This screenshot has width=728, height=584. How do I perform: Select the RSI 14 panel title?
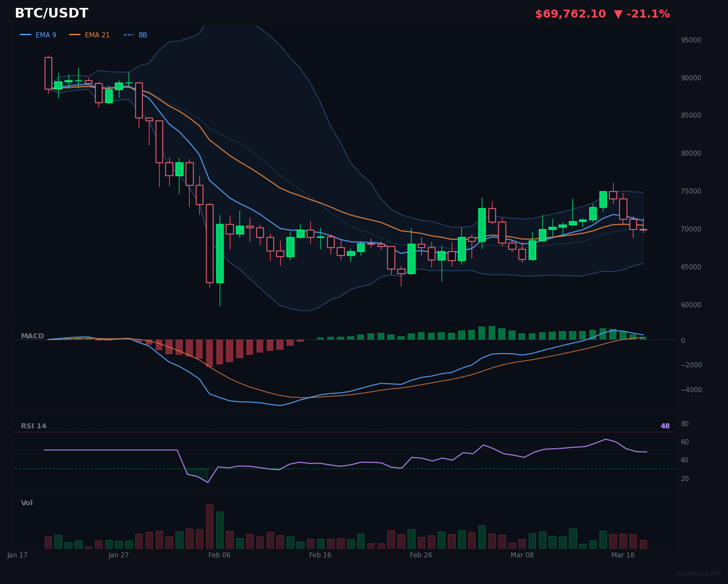pyautogui.click(x=33, y=426)
